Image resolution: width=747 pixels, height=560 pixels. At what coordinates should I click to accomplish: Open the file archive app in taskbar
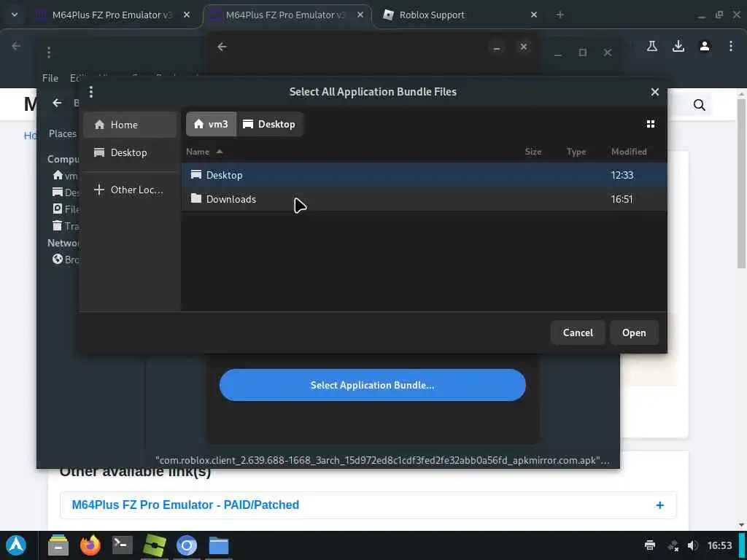[58, 545]
